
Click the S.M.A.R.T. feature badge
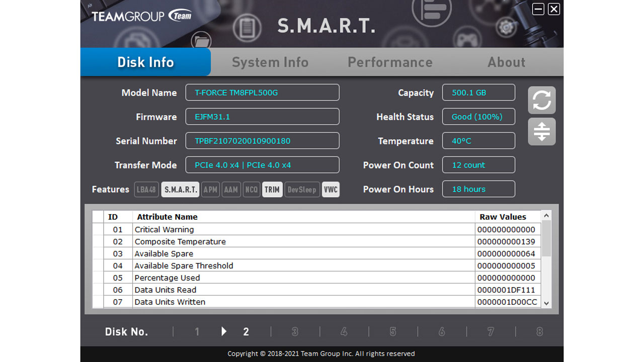tap(180, 190)
